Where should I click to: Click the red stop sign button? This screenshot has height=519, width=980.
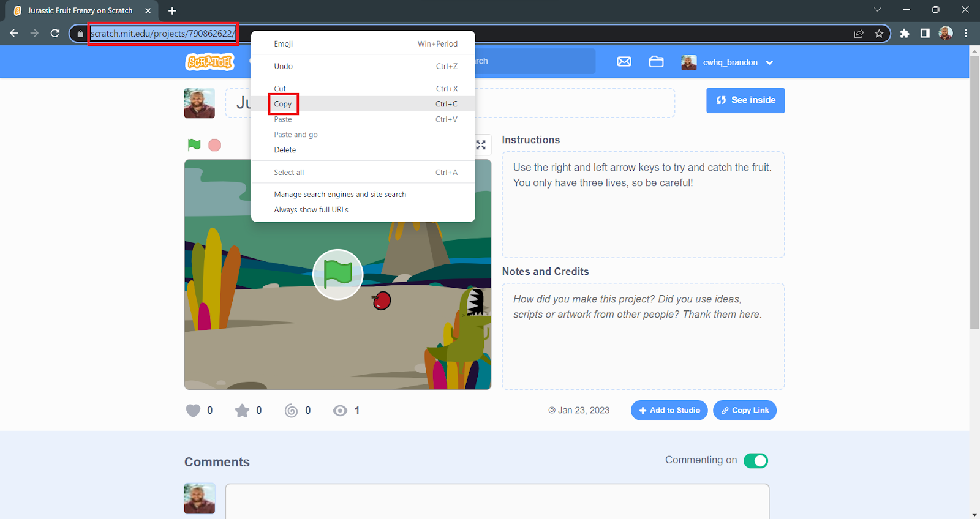(x=214, y=145)
